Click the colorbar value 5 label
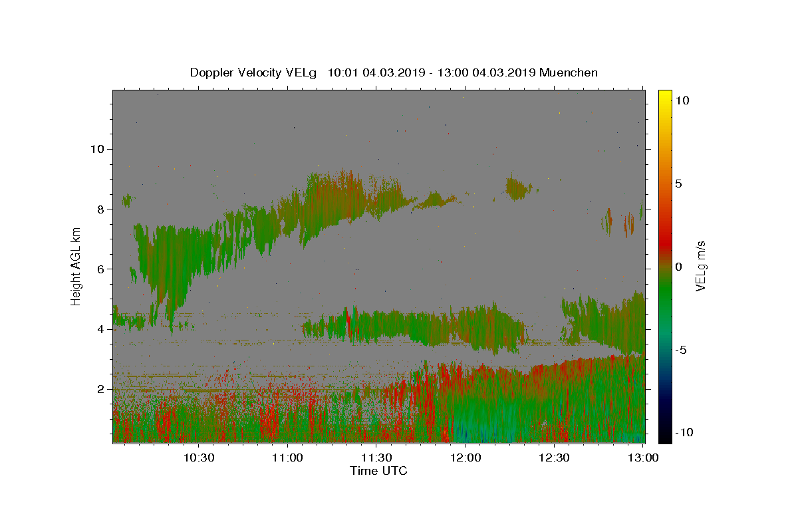Image resolution: width=798 pixels, height=532 pixels. 678,184
